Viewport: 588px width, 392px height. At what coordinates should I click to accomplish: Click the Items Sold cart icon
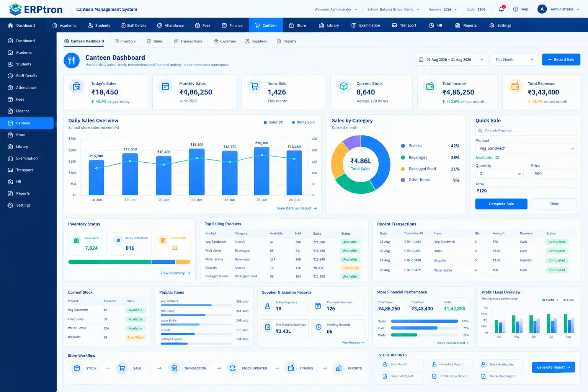click(x=254, y=87)
